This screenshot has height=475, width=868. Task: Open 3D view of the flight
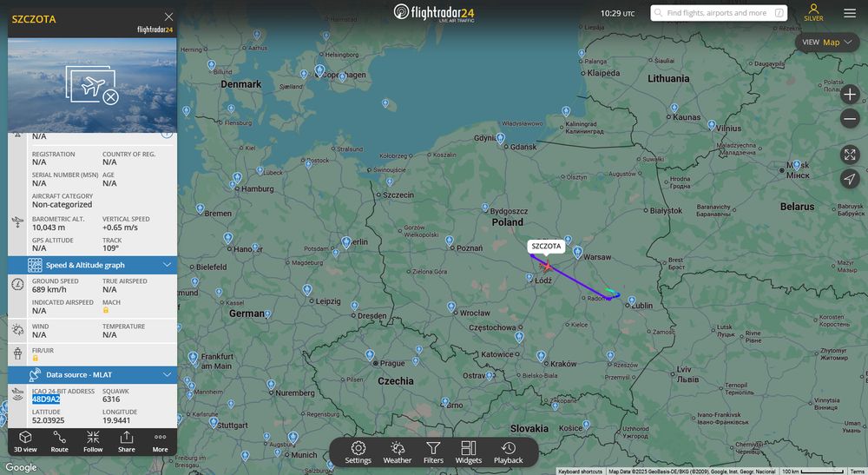click(25, 442)
